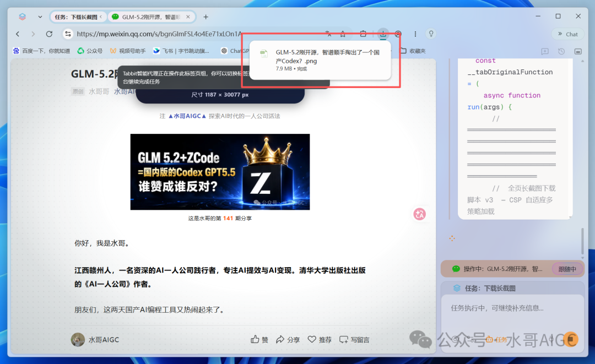The height and width of the screenshot is (364, 595).
Task: Recommend the article with 推荐
Action: 320,339
